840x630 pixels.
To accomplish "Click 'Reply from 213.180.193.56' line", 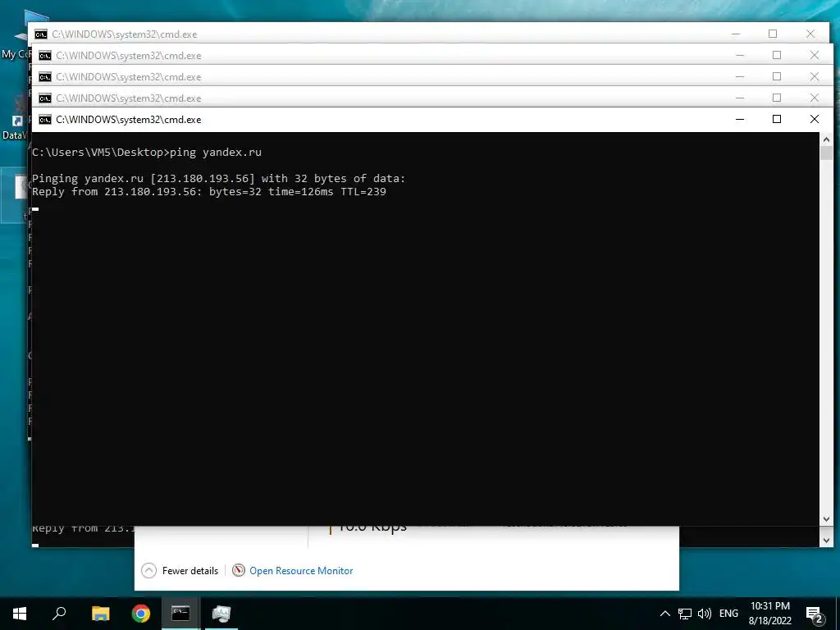I will coord(209,192).
